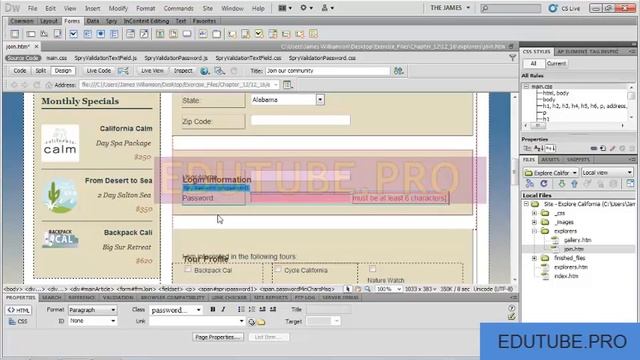Toggle Inspect mode
This screenshot has height=360, width=640.
183,71
